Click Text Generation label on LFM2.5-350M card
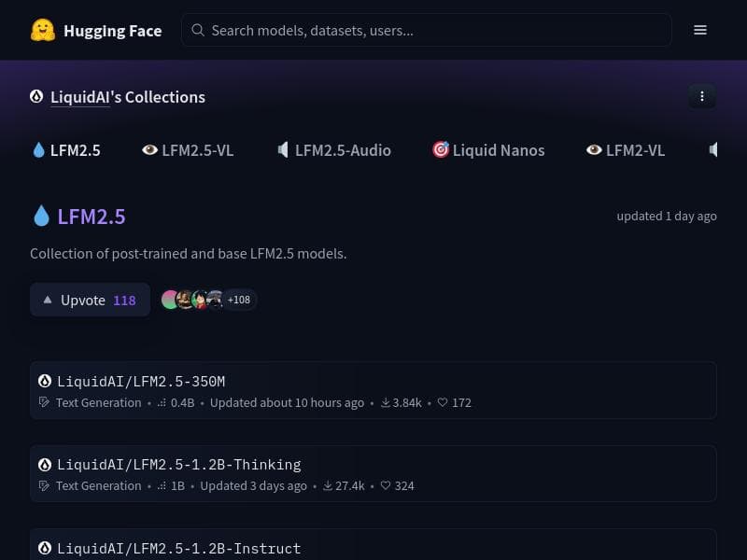This screenshot has height=560, width=747. 99,403
